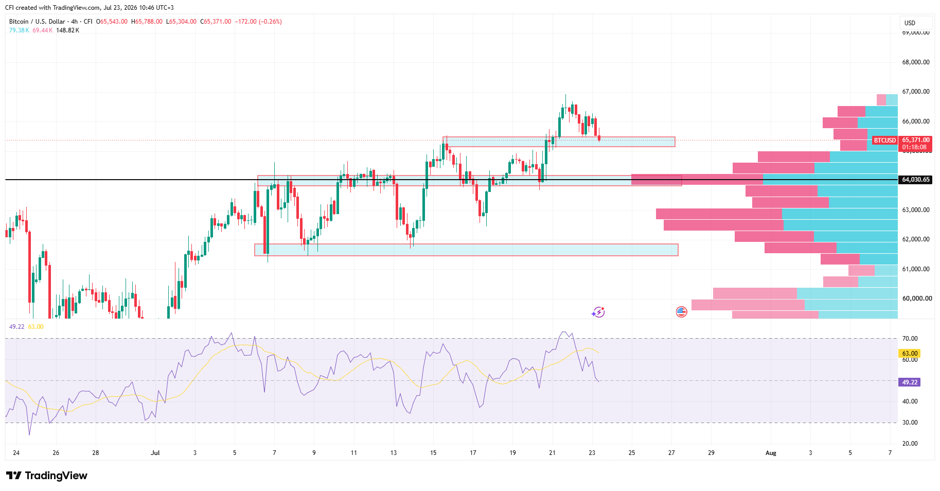
Task: Click the purple lightning event icon
Action: point(598,312)
